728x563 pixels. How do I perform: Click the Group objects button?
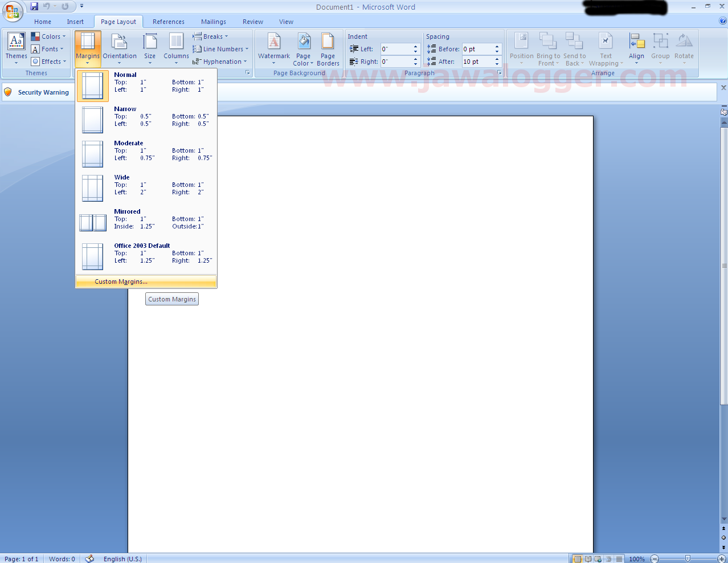coord(661,49)
